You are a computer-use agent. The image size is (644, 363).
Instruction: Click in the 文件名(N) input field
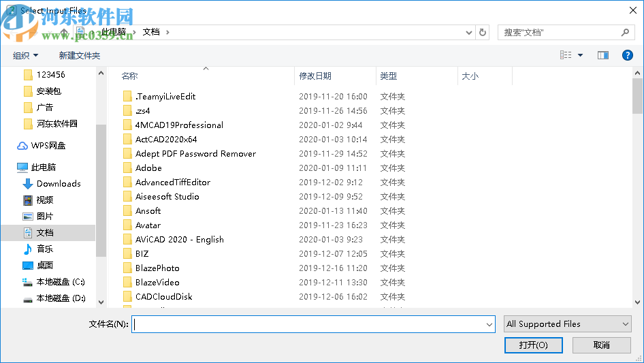click(313, 324)
